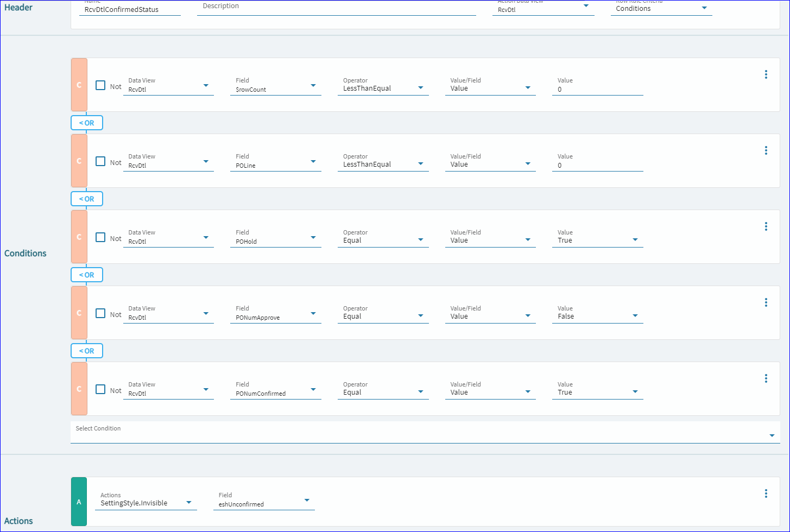Click the C badge of POHold condition
Screen dimensions: 790x532
click(79, 237)
